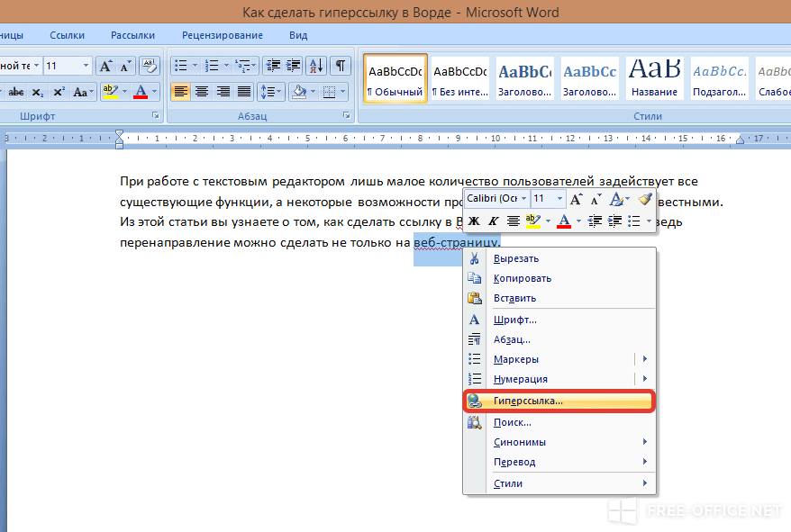Screen dimensions: 791x532
Task: Apply ribbon text highlight color
Action: pyautogui.click(x=110, y=92)
